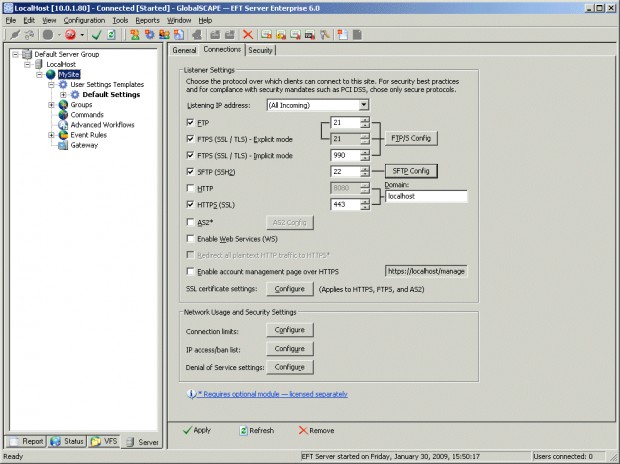Click the new settings template gear icon
This screenshot has height=464, width=620.
(x=149, y=35)
